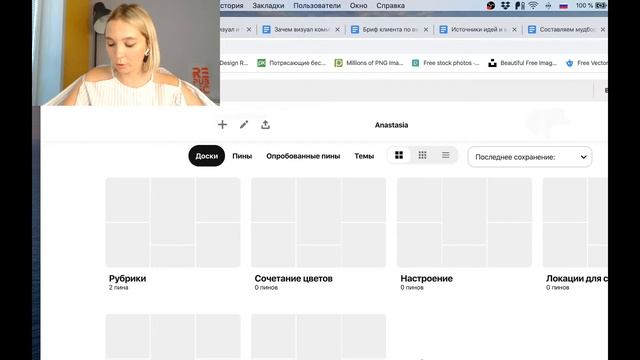The image size is (640, 360).
Task: Select the "Опробованные пины" profile tab
Action: (303, 156)
